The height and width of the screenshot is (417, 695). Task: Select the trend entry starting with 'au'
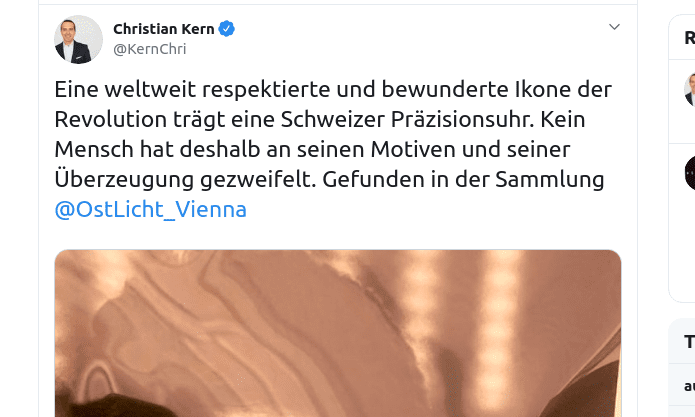(689, 386)
